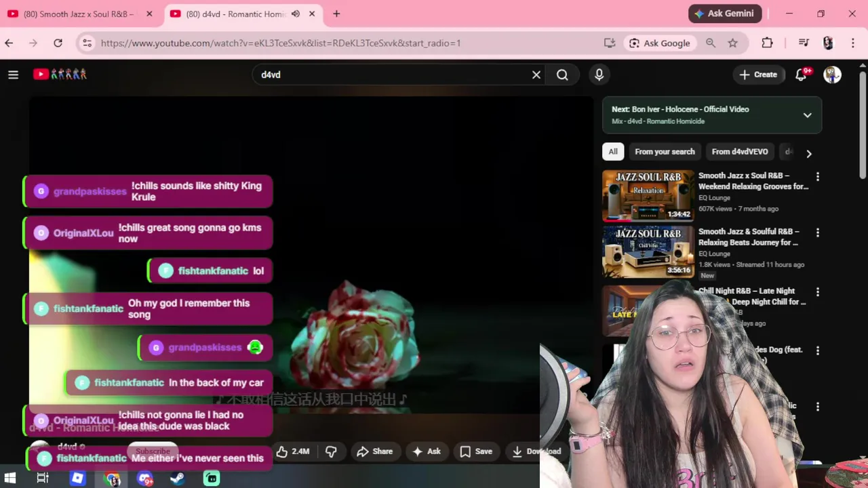Open Chrome three-dot menu

(x=853, y=43)
